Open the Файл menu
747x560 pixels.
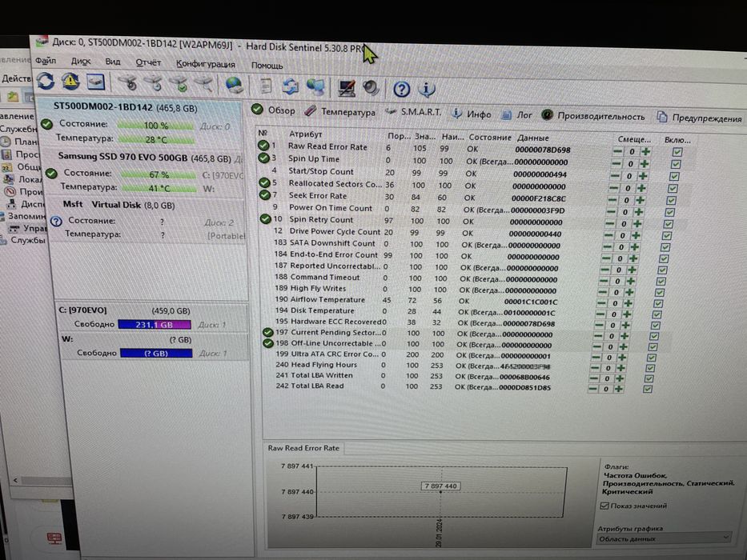[x=46, y=61]
